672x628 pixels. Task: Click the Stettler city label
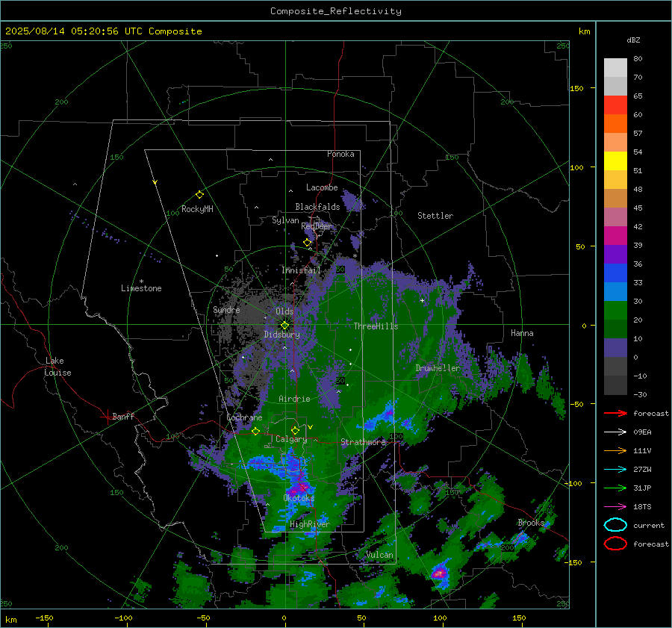pyautogui.click(x=435, y=216)
